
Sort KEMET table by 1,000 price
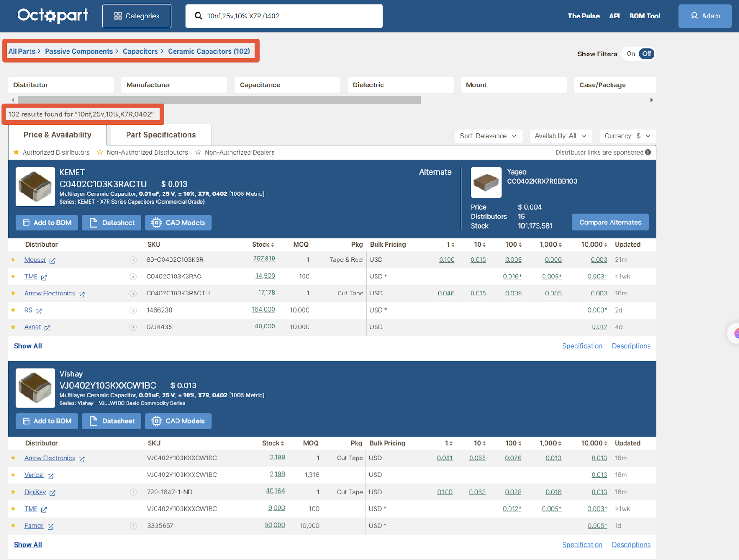pyautogui.click(x=551, y=244)
